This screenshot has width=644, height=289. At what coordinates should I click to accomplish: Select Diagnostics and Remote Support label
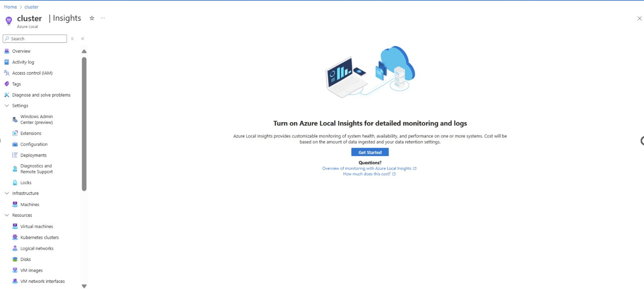pos(37,169)
